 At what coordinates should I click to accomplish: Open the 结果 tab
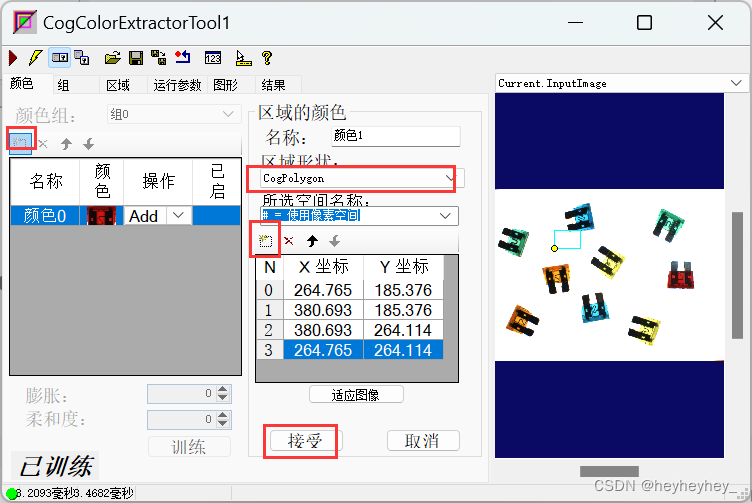[x=273, y=85]
